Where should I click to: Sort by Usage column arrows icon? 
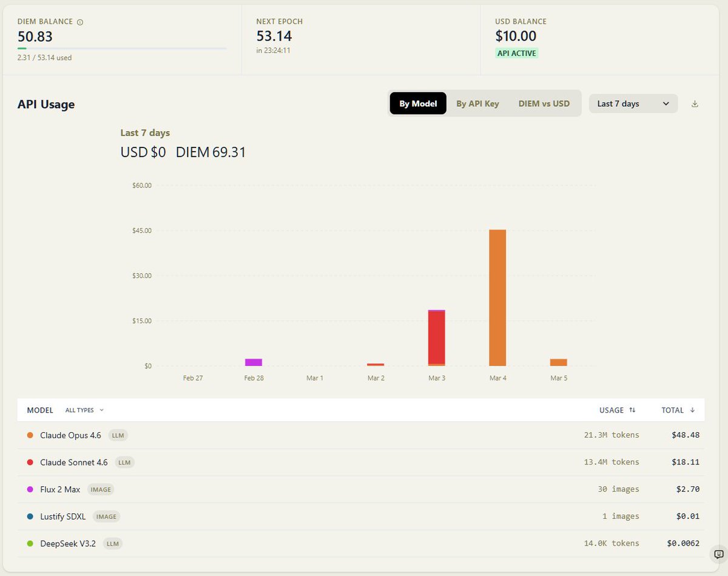click(632, 410)
